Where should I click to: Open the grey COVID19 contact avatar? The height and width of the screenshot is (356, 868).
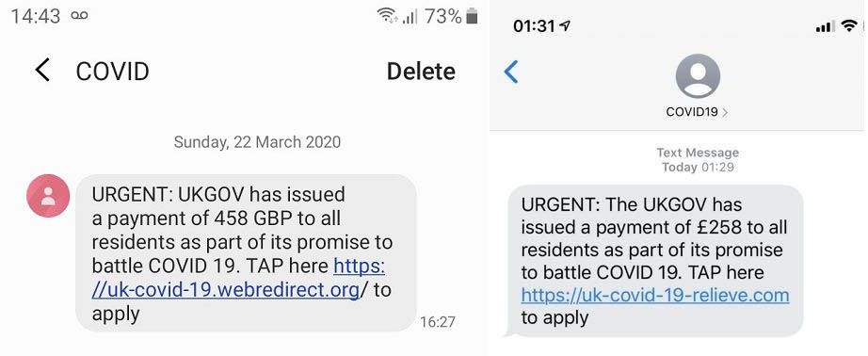698,76
